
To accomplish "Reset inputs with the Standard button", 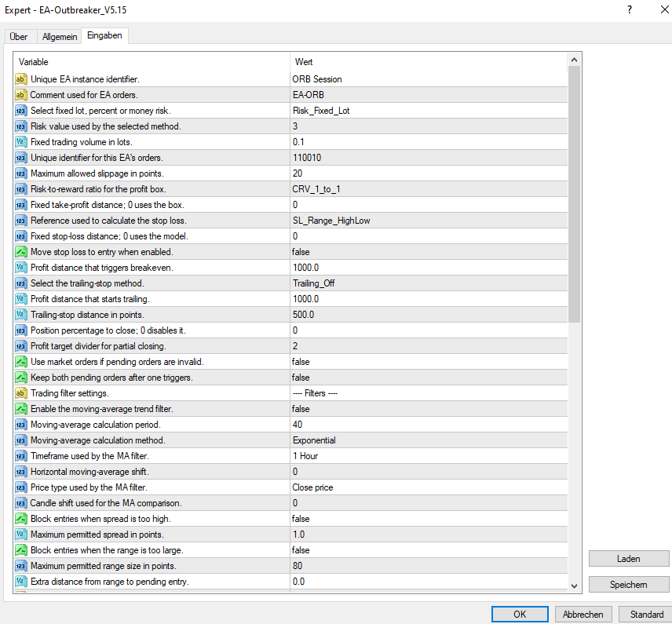I will pos(647,614).
